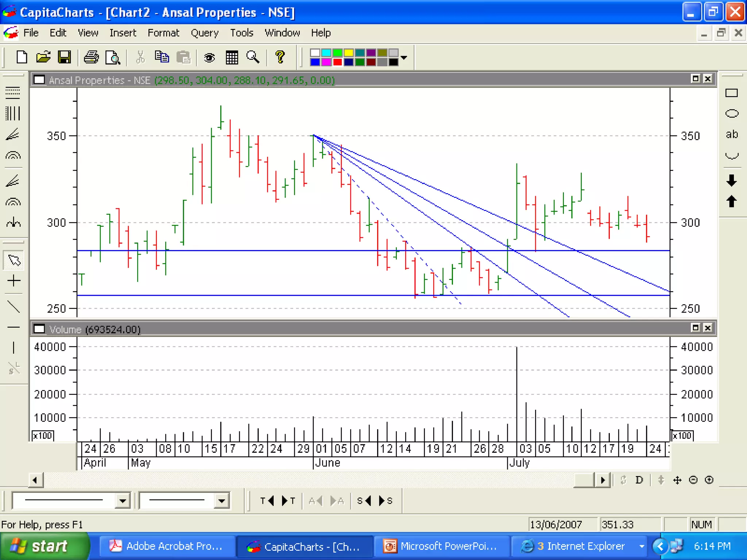747x560 pixels.
Task: Open the second line thickness dropdown
Action: click(221, 501)
